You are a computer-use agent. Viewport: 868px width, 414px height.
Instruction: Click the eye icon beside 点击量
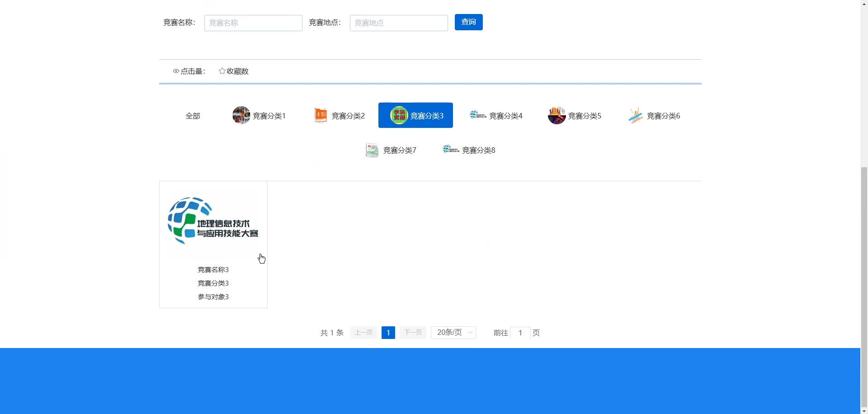tap(176, 71)
